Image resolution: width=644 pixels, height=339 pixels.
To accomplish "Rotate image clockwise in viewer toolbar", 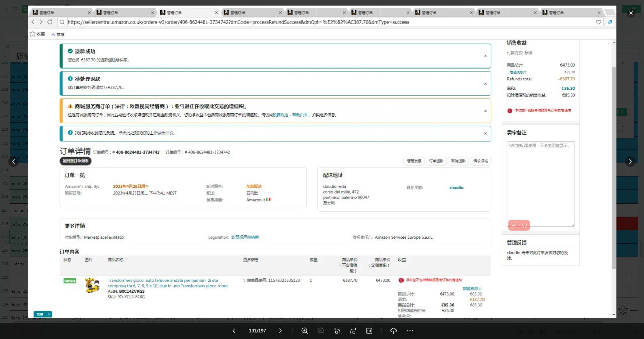I will (353, 331).
